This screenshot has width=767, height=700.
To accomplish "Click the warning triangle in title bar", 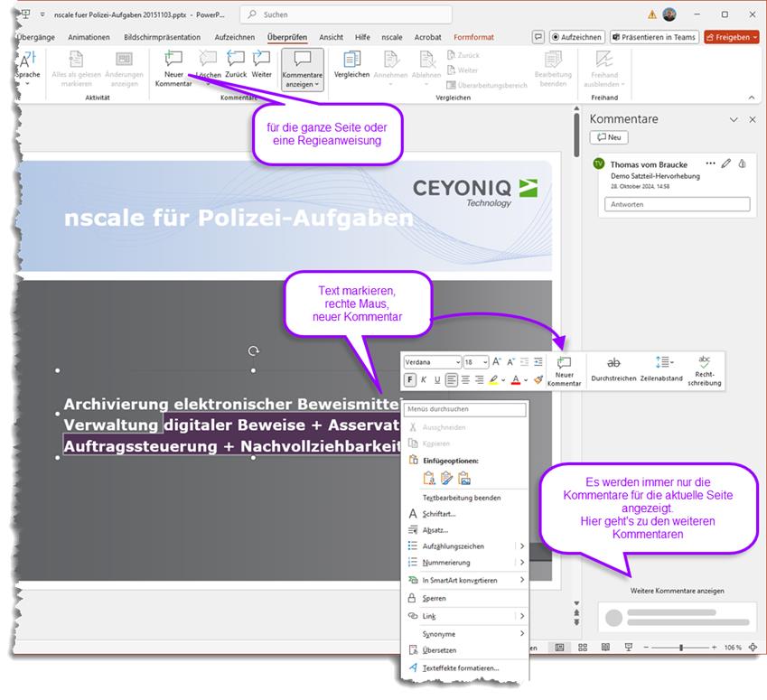I will click(x=652, y=15).
